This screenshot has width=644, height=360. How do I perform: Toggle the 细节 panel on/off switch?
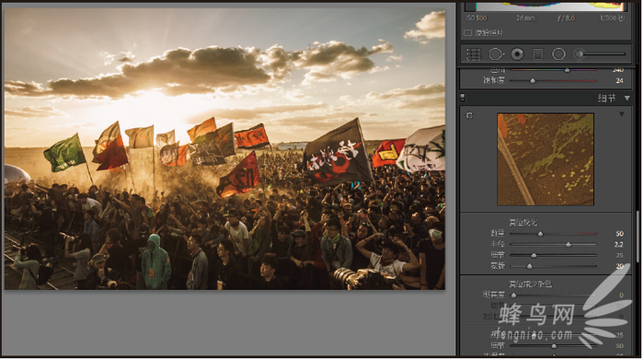(463, 98)
